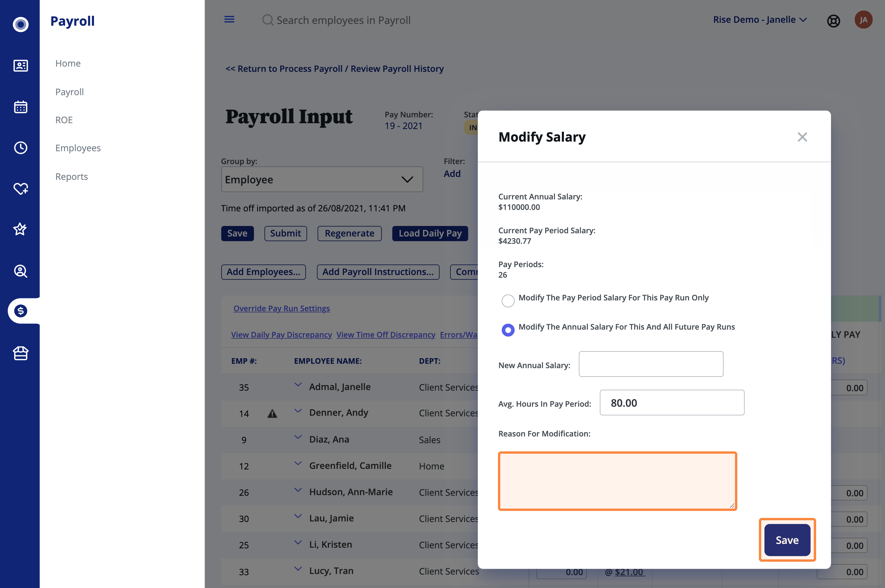Click the EMP # column header

pyautogui.click(x=244, y=361)
